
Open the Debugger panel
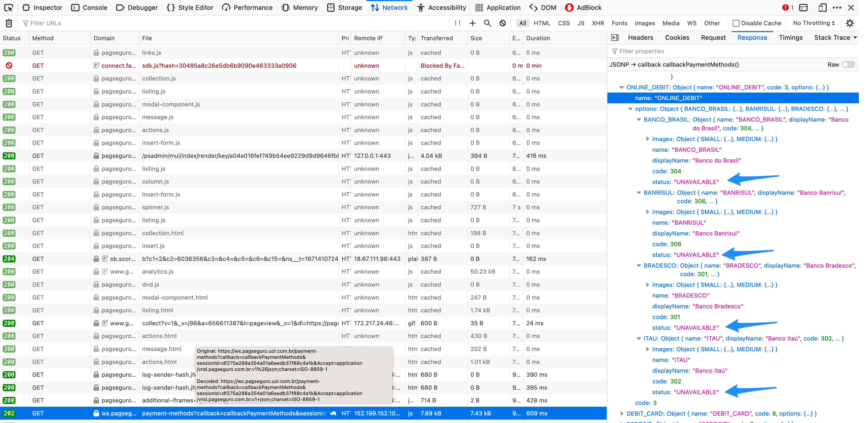(137, 7)
